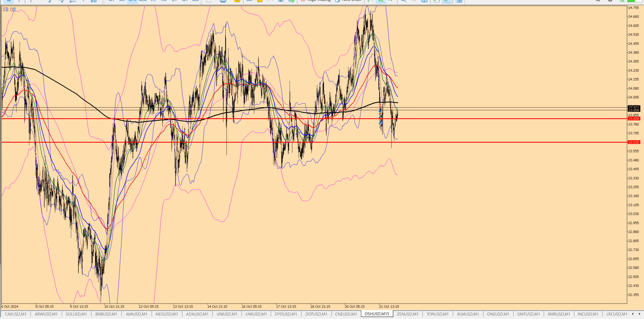
Task: Switch to the DOTUSD,M1 chart
Action: [x=316, y=314]
